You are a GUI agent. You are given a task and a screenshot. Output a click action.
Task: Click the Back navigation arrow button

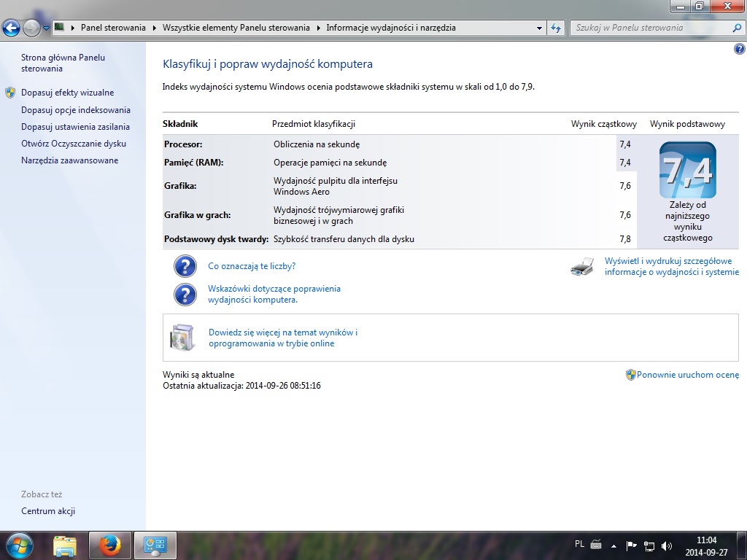click(x=12, y=28)
